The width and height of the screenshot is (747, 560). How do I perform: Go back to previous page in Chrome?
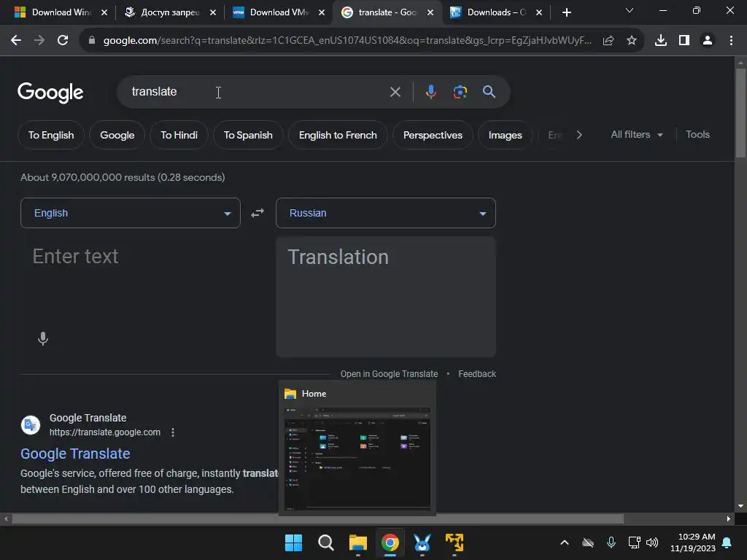(x=16, y=41)
